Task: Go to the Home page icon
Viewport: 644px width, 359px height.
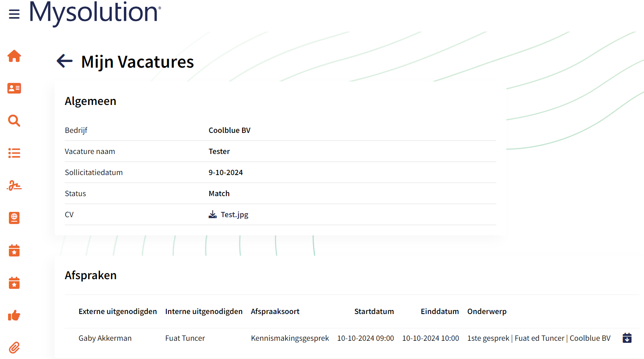Action: click(x=14, y=56)
